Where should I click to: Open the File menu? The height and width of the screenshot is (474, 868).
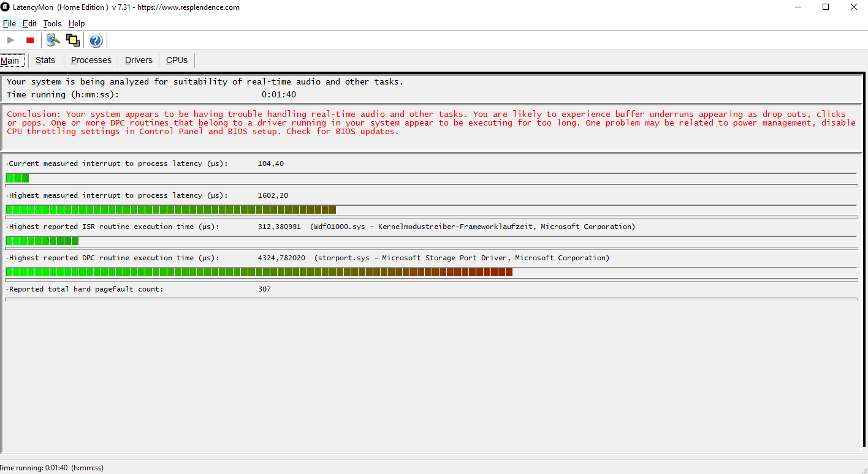(9, 23)
